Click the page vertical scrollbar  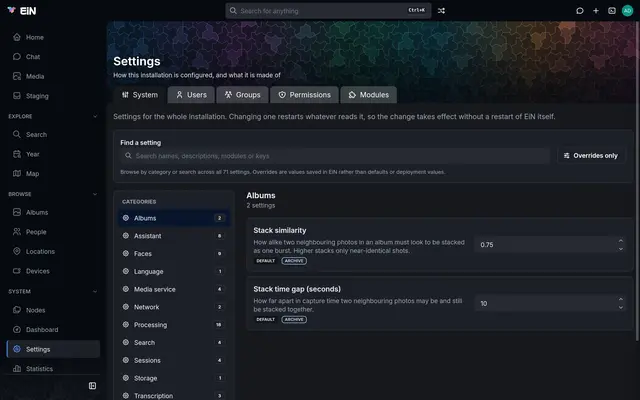pos(638,181)
